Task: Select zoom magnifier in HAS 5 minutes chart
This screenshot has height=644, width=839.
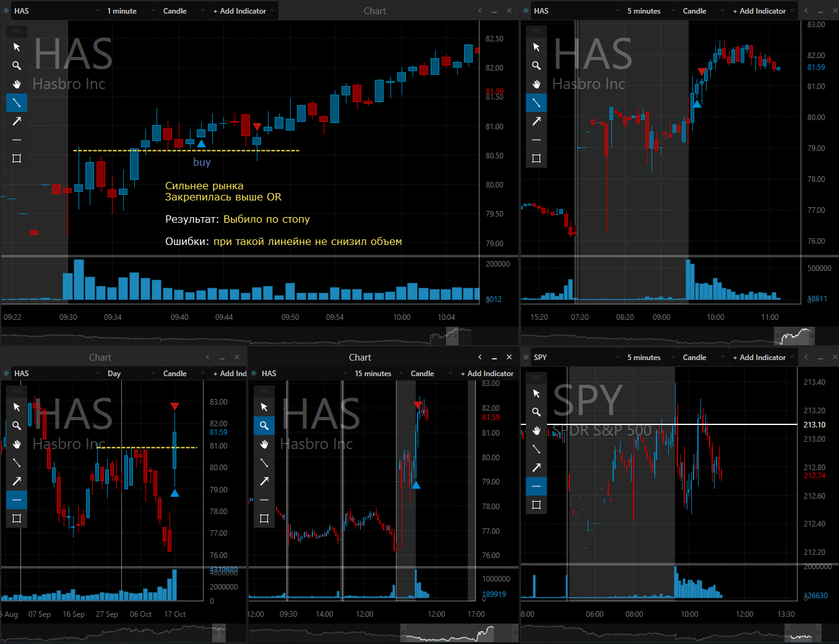Action: pos(536,66)
